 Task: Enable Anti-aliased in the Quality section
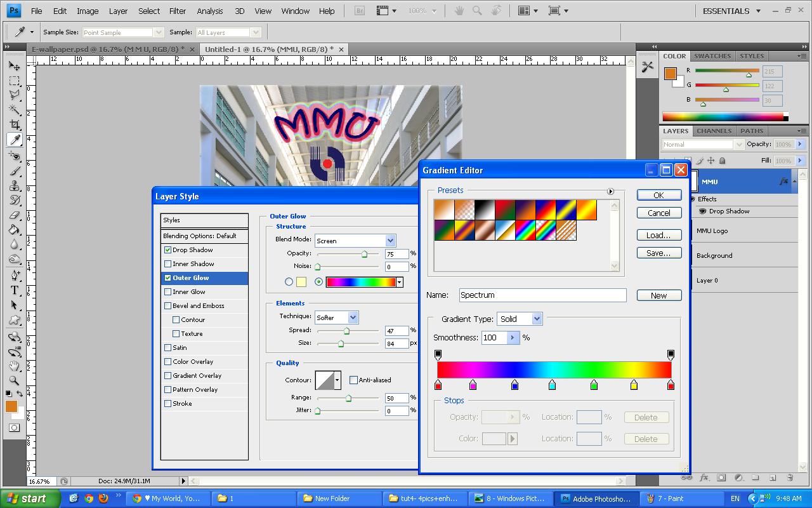point(354,380)
